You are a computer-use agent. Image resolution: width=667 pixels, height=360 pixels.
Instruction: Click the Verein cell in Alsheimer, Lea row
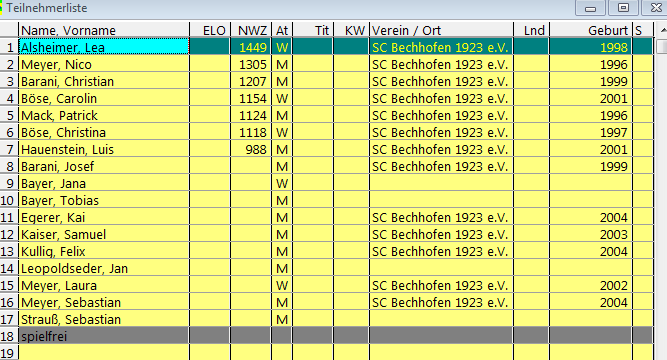point(441,47)
